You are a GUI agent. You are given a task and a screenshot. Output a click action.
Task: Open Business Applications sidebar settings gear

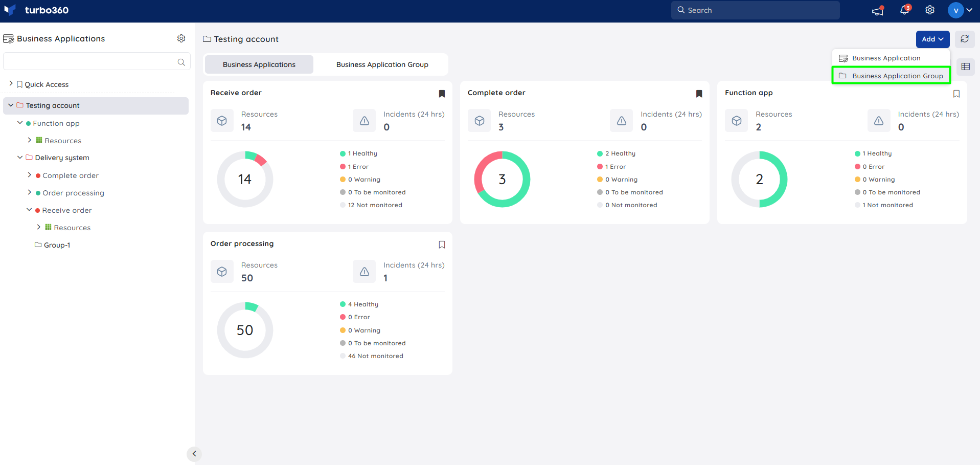[x=181, y=38]
